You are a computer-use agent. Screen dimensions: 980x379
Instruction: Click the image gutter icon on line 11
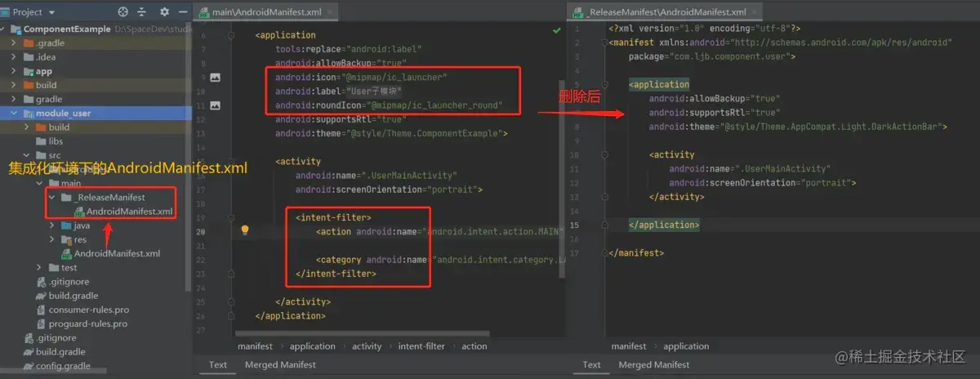[x=216, y=105]
